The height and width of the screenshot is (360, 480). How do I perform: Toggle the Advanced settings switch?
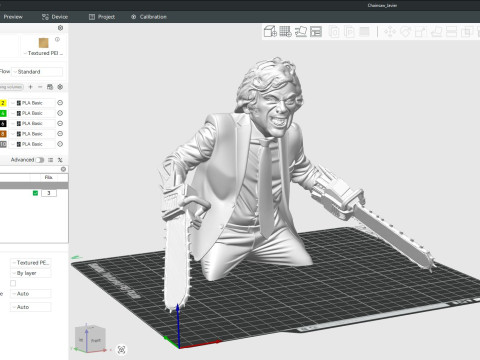click(x=40, y=160)
